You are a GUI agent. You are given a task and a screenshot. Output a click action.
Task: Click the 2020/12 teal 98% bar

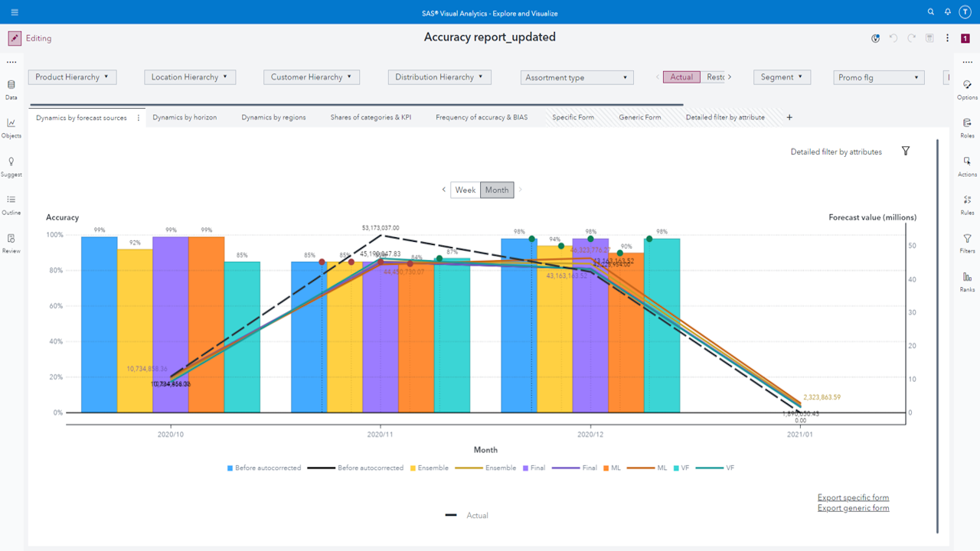(x=662, y=325)
